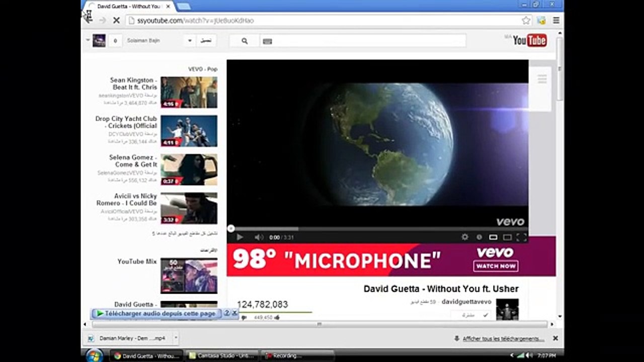Click the help icon on Télécharger bar
Screen dimensions: 644x362
(227, 313)
